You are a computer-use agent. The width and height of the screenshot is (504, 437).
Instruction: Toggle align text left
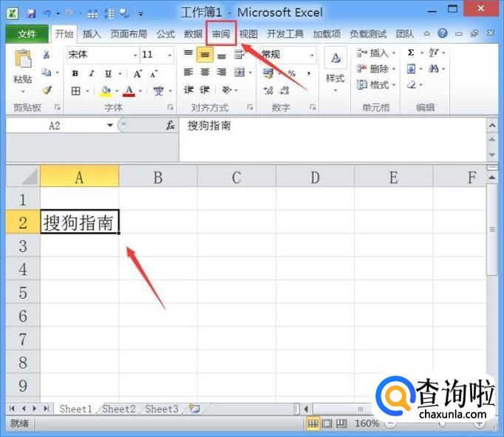pos(188,72)
